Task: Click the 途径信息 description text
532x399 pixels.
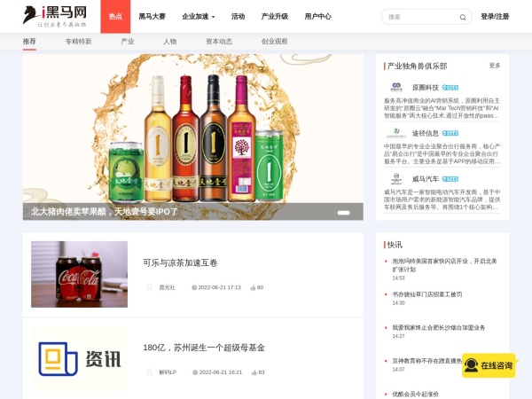Action: coord(442,154)
